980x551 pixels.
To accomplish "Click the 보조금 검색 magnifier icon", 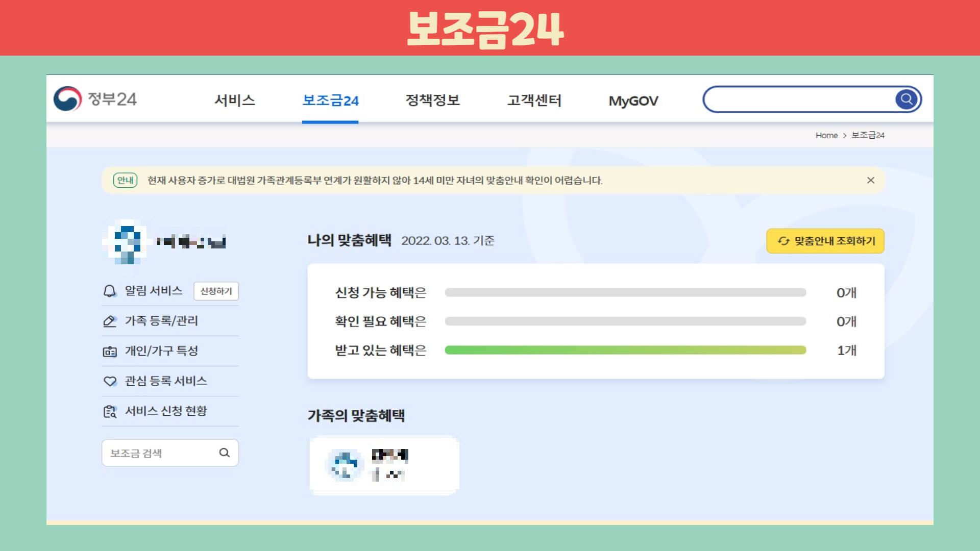I will click(x=225, y=453).
